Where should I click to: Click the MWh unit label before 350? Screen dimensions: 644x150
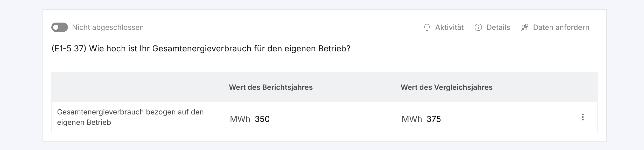click(240, 119)
